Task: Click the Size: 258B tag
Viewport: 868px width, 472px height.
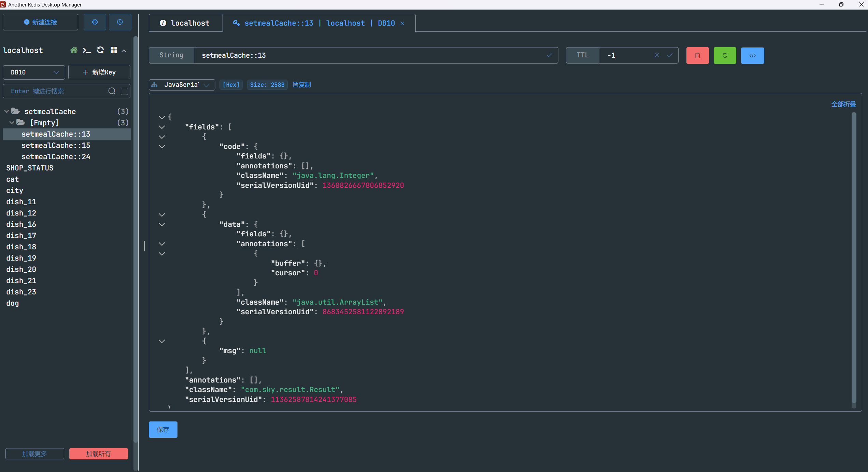Action: [267, 85]
